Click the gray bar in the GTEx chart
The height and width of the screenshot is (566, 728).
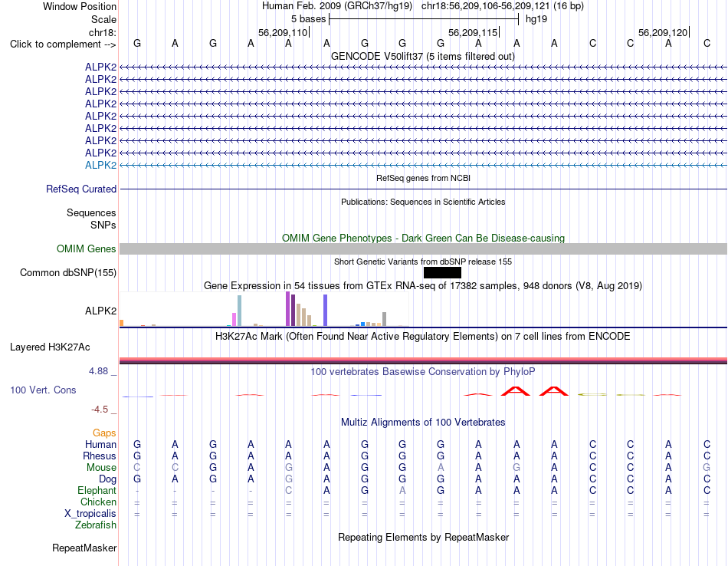[x=385, y=319]
